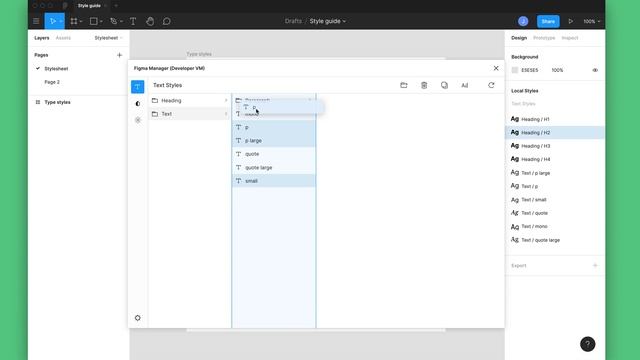Close the Figma Manager plugin window

pyautogui.click(x=496, y=68)
